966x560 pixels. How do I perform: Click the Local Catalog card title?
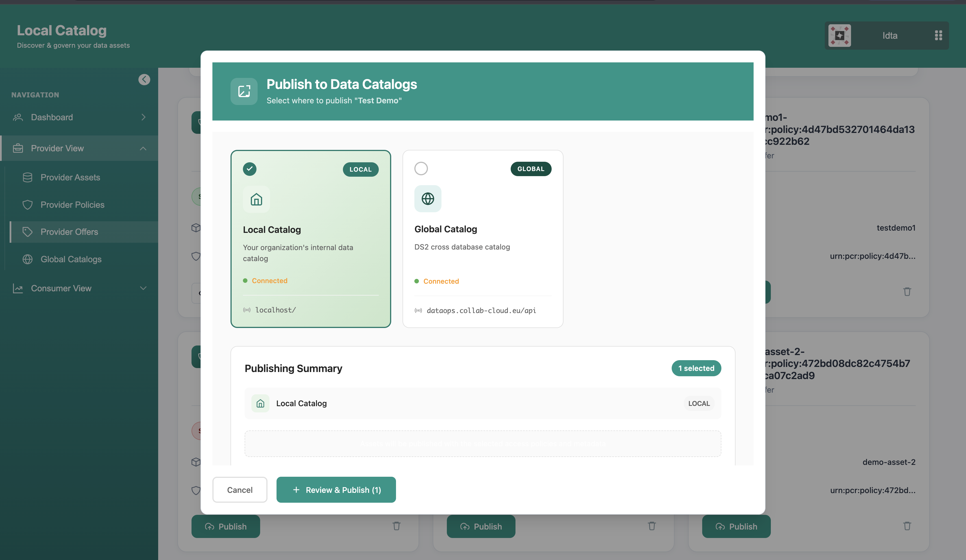[x=272, y=229]
